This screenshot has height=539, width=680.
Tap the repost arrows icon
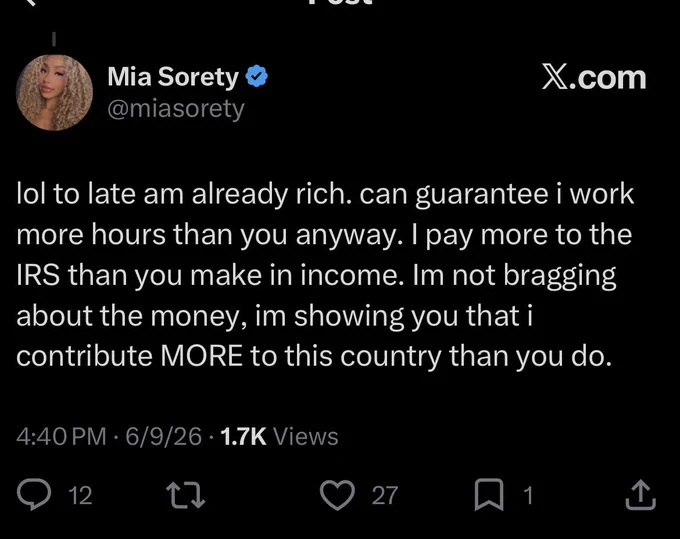tap(186, 494)
